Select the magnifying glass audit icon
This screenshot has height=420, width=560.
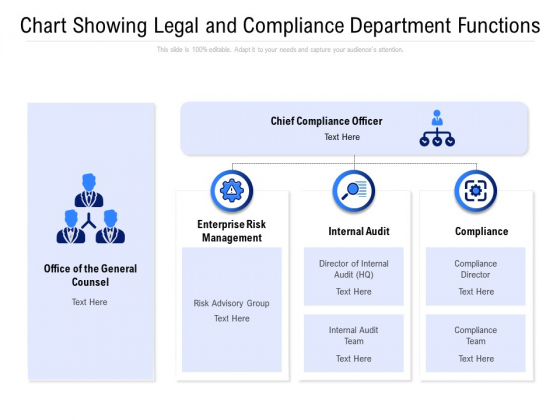coord(354,191)
